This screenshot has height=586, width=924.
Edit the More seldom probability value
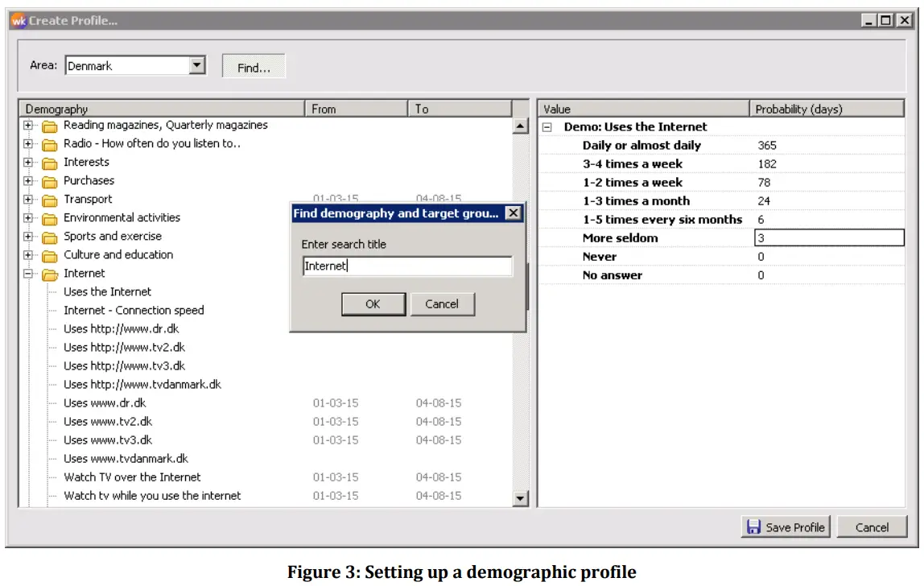tap(829, 237)
